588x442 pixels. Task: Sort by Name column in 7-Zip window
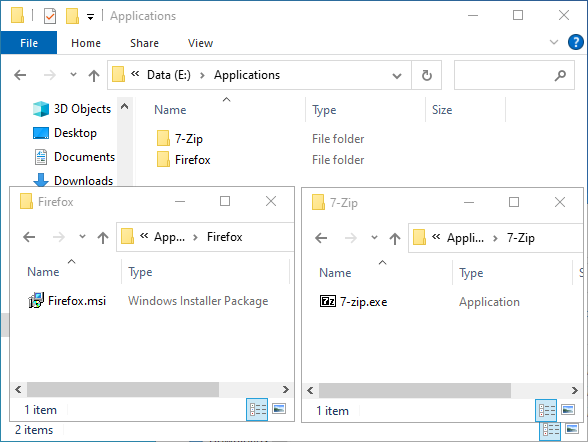coord(335,273)
